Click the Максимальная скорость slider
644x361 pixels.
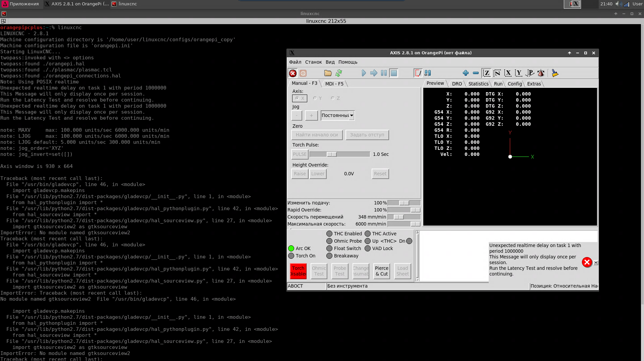pyautogui.click(x=404, y=224)
